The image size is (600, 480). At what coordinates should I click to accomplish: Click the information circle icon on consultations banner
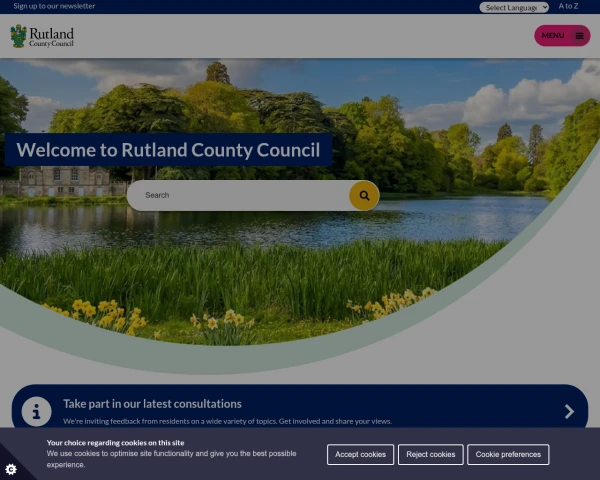coord(36,412)
